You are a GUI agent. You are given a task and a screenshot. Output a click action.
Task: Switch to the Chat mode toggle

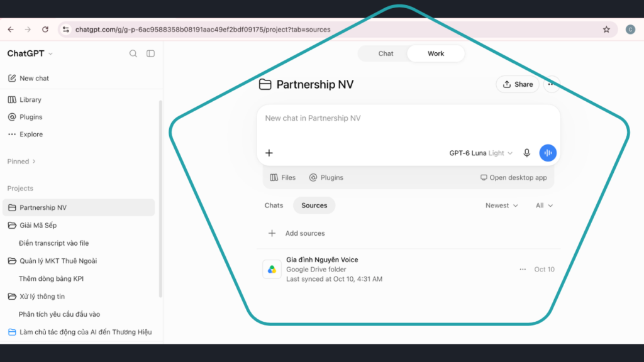[x=386, y=54]
